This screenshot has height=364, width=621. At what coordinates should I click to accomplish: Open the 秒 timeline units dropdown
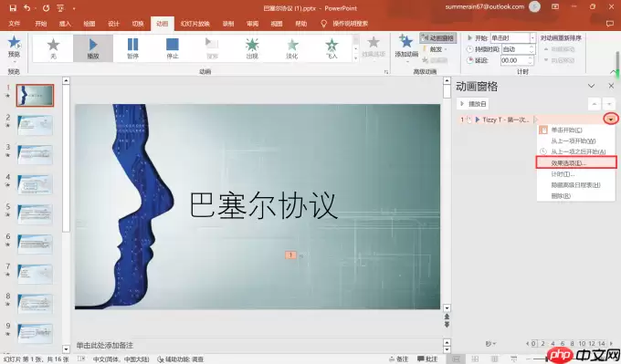tap(490, 343)
